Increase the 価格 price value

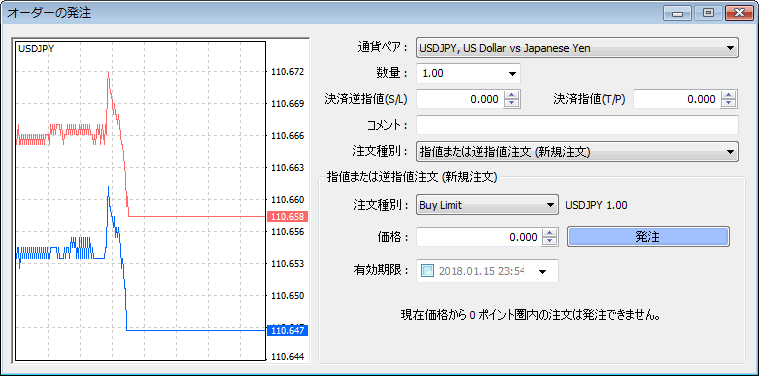[x=549, y=233]
